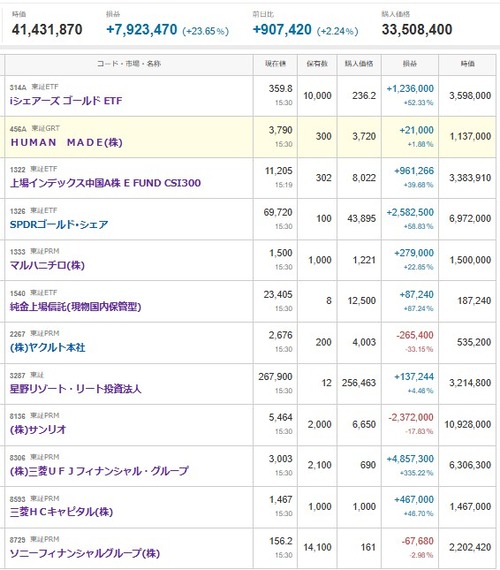Click the 損益 column header in table

click(x=410, y=64)
